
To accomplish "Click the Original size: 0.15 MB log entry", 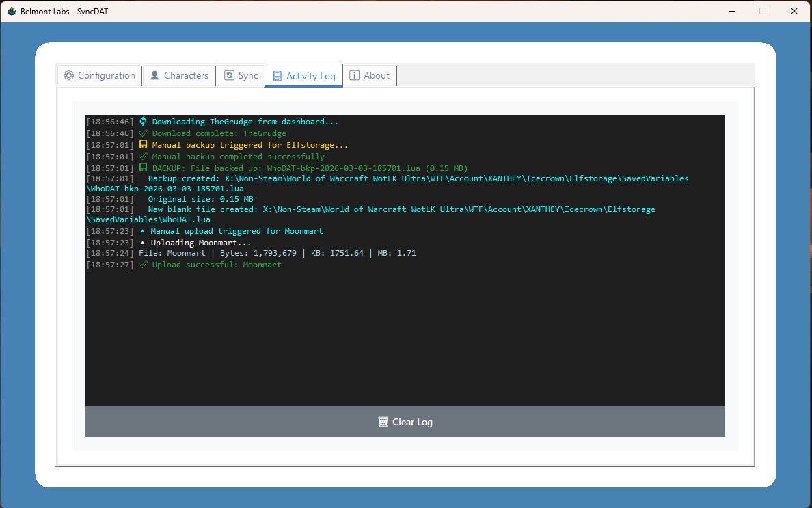I will [200, 199].
